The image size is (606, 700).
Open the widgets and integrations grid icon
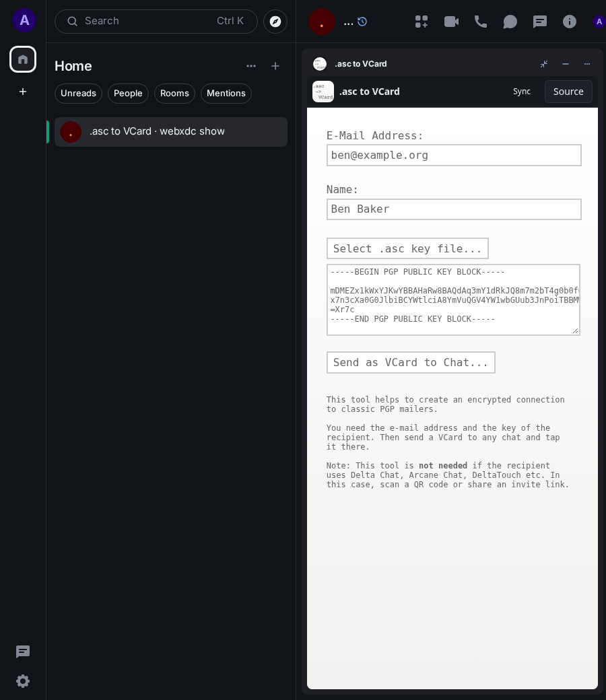[x=422, y=22]
